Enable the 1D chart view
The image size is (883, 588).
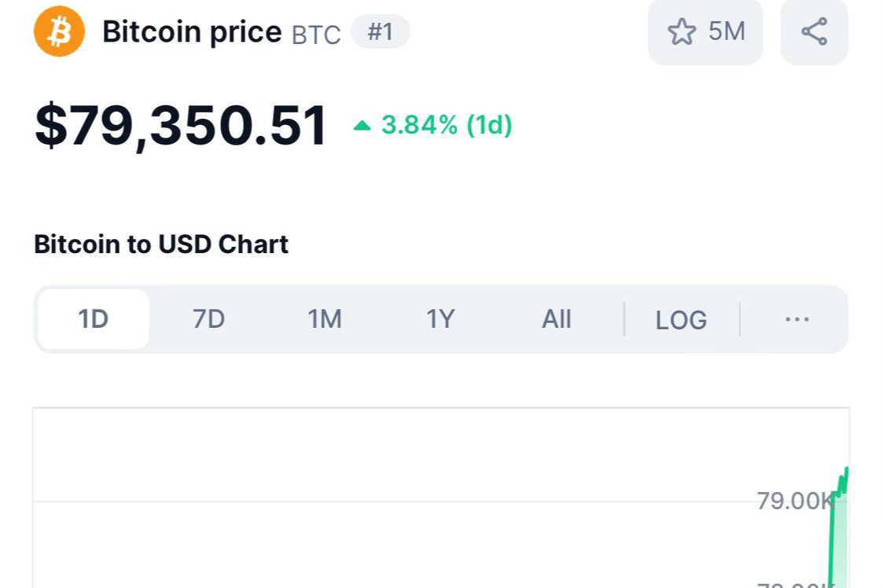92,318
